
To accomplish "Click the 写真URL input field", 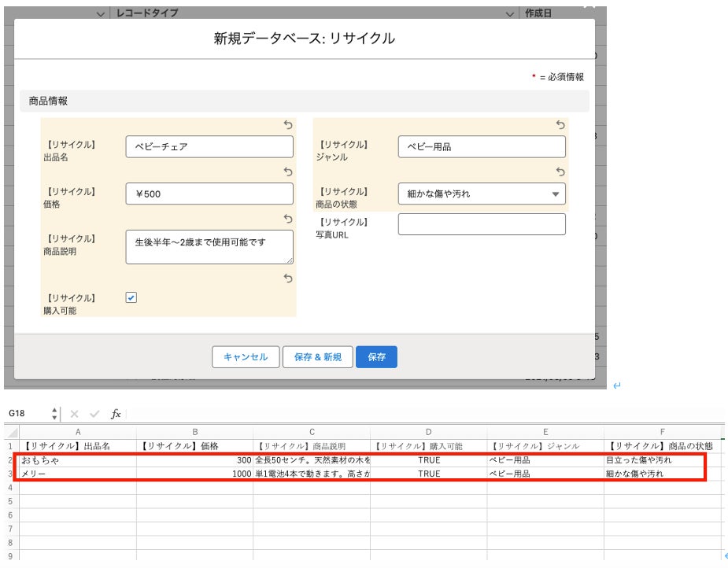I will point(482,224).
